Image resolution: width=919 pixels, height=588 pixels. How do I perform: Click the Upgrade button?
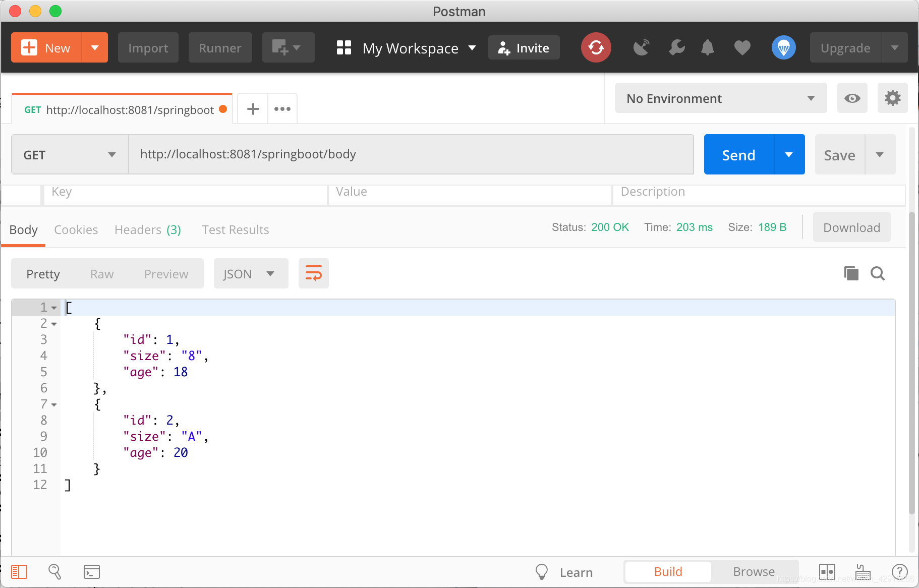(x=845, y=48)
